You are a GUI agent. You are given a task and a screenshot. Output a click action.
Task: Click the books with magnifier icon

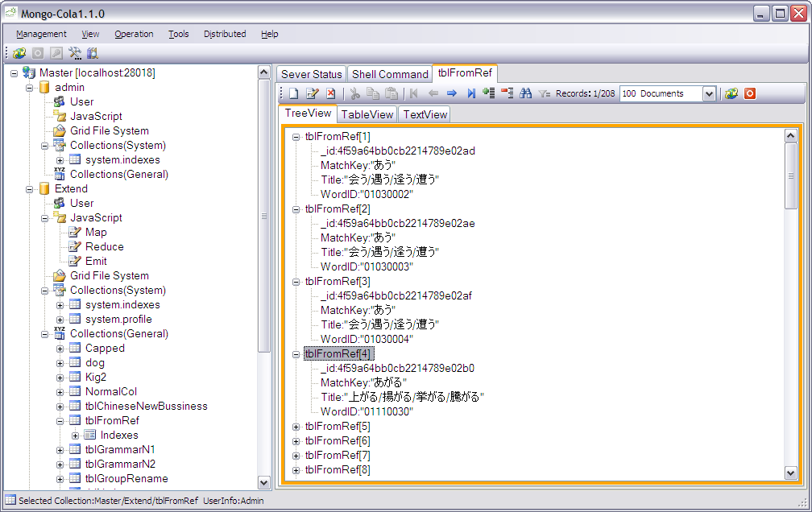click(x=93, y=53)
